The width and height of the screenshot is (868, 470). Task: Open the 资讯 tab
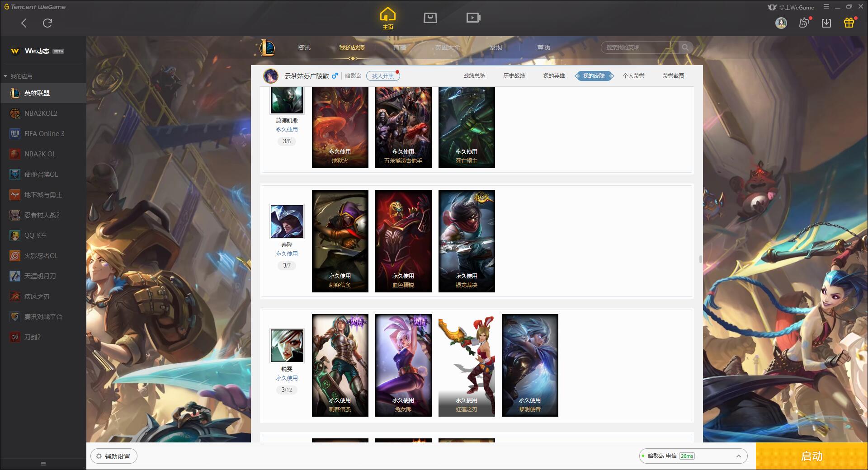point(304,47)
